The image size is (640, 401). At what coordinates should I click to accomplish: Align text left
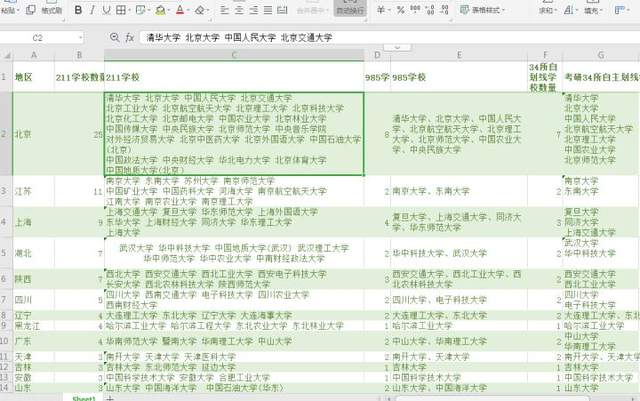[x=224, y=10]
